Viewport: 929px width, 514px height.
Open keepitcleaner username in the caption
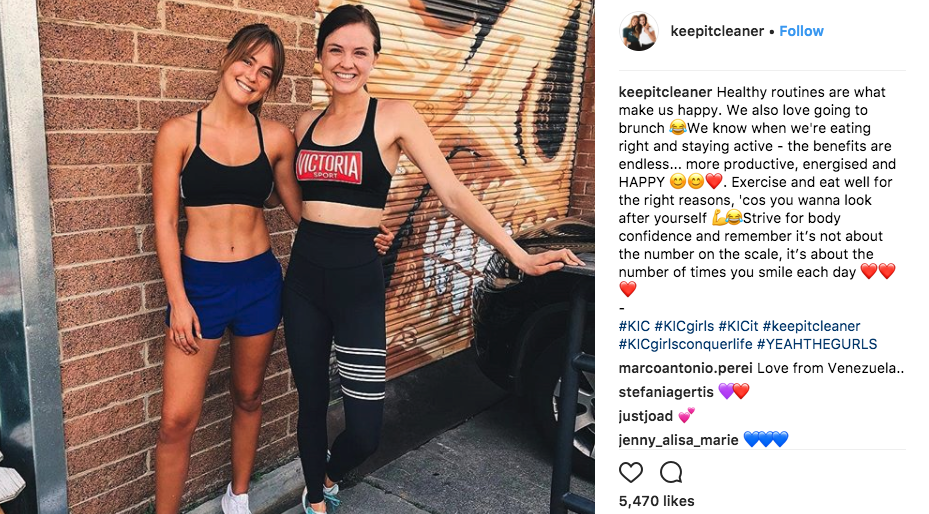(x=665, y=92)
